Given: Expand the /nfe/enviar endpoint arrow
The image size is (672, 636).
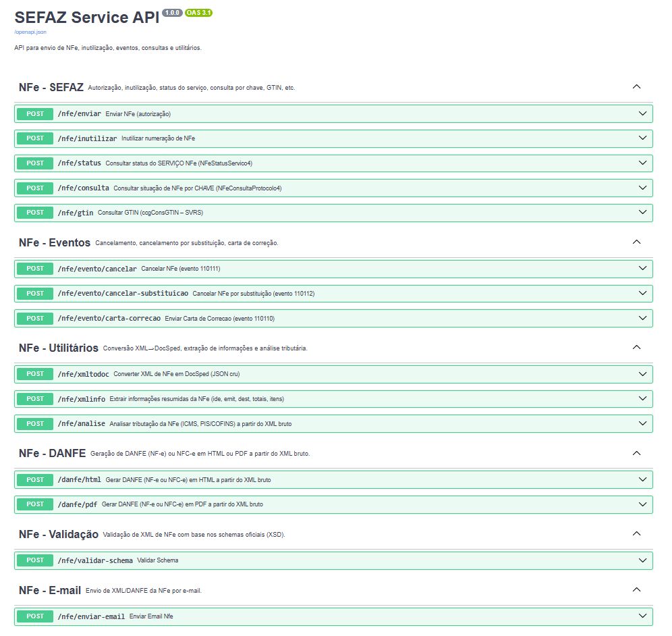Looking at the screenshot, I should pyautogui.click(x=642, y=113).
